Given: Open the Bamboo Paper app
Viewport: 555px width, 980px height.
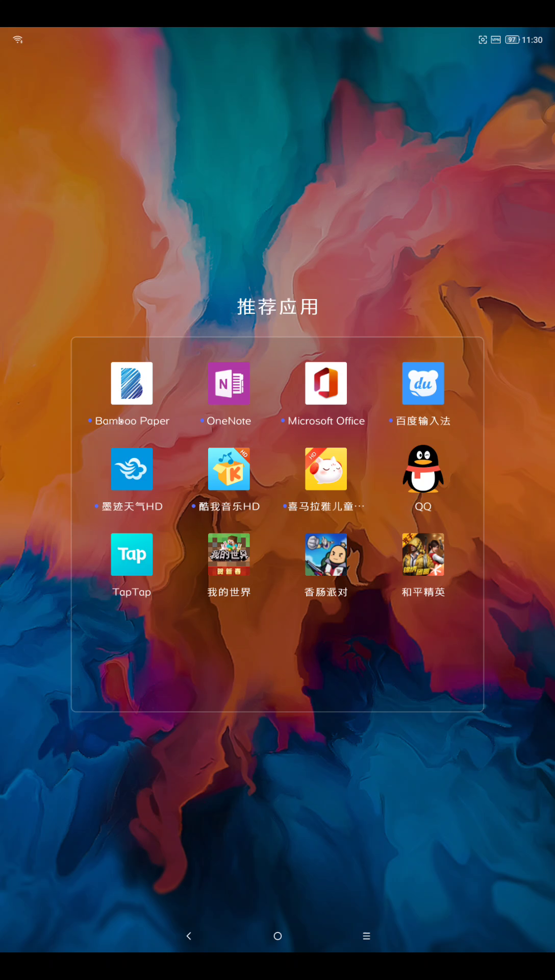Looking at the screenshot, I should coord(132,383).
